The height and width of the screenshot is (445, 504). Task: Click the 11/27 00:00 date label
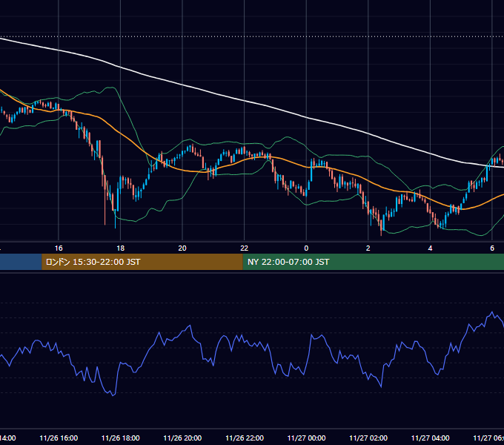[306, 438]
